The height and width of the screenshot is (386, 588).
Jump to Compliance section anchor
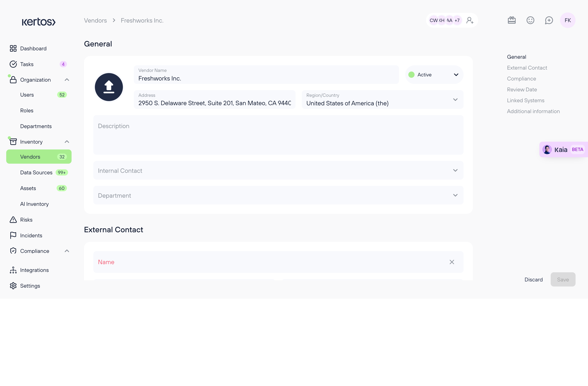pos(521,79)
